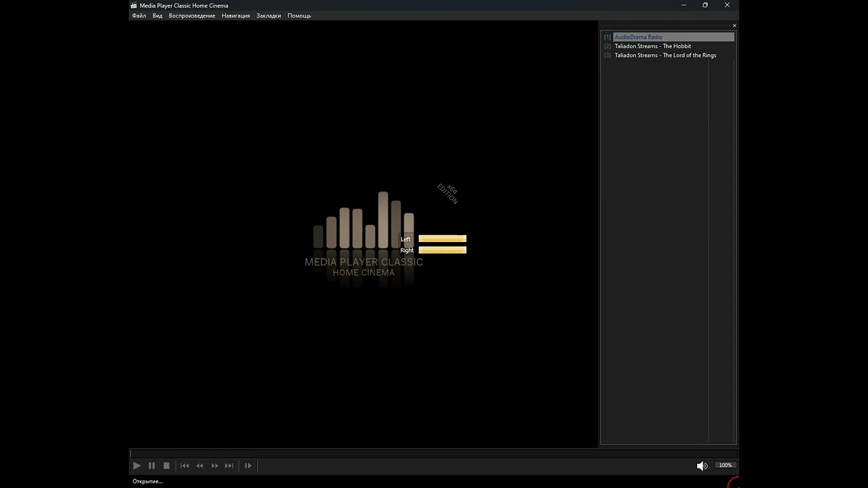Stop playback with the Stop button
The image size is (868, 488).
[x=166, y=466]
